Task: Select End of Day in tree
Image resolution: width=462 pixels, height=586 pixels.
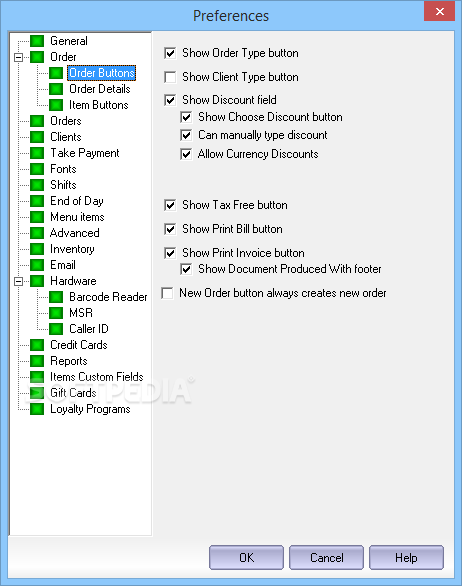Action: 77,201
